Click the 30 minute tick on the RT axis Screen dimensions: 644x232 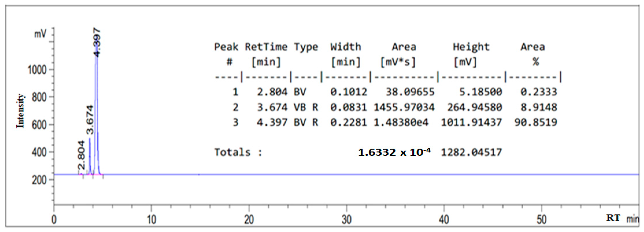pos(347,220)
